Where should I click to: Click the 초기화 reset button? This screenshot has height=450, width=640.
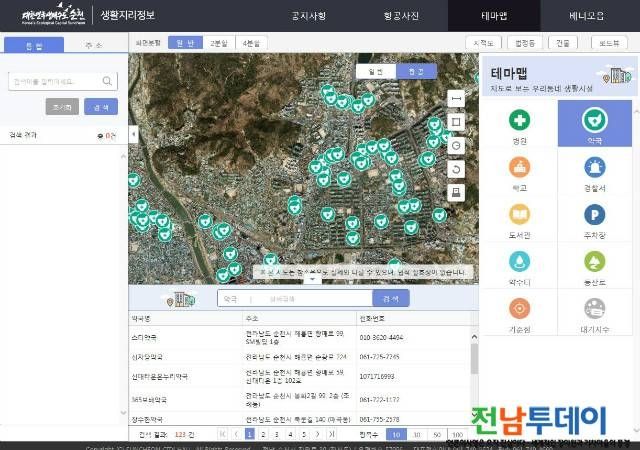click(x=62, y=107)
